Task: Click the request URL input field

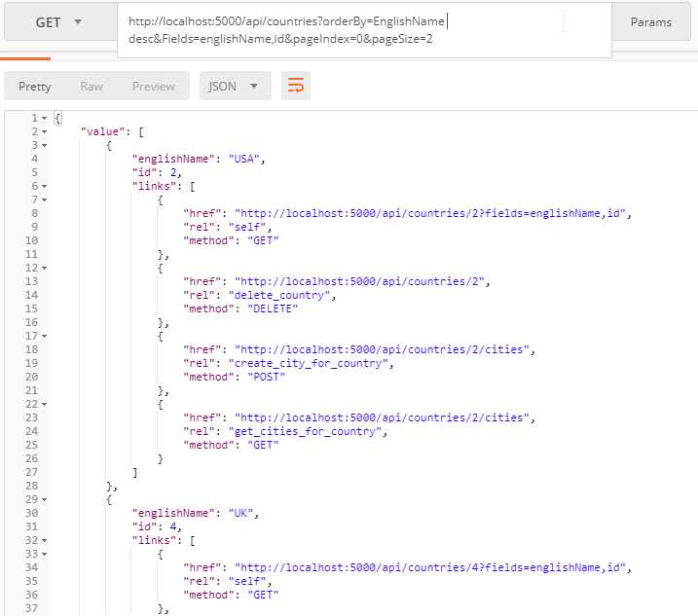Action: click(364, 30)
